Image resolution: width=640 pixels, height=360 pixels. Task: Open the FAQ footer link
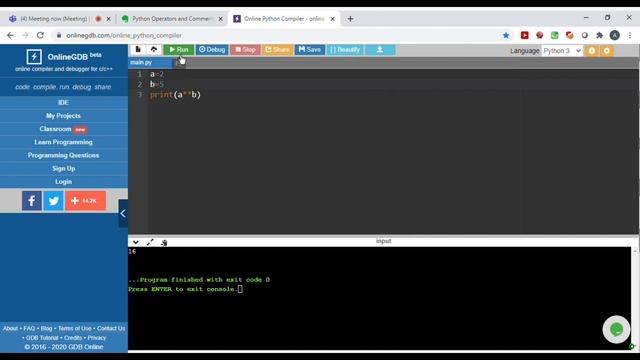coord(29,328)
